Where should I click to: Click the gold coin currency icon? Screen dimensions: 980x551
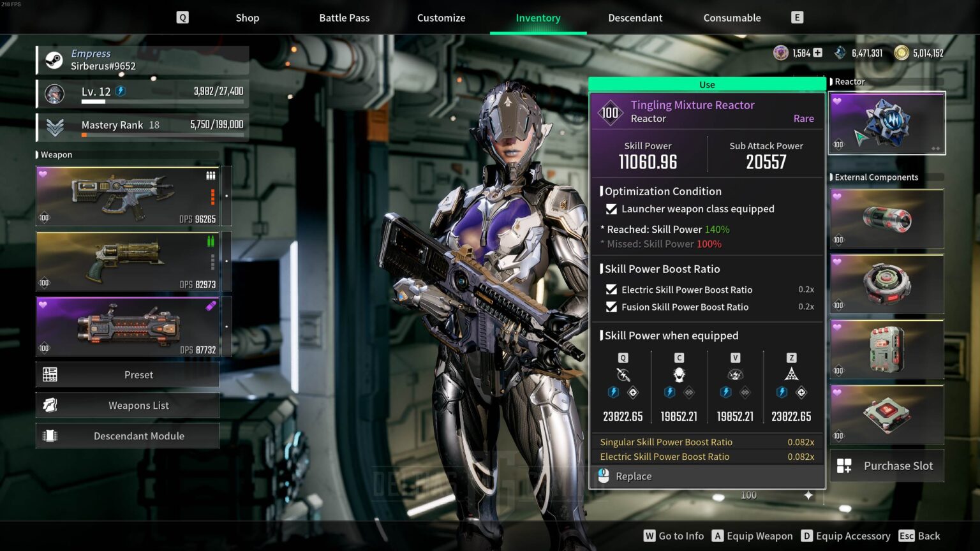[x=902, y=53]
